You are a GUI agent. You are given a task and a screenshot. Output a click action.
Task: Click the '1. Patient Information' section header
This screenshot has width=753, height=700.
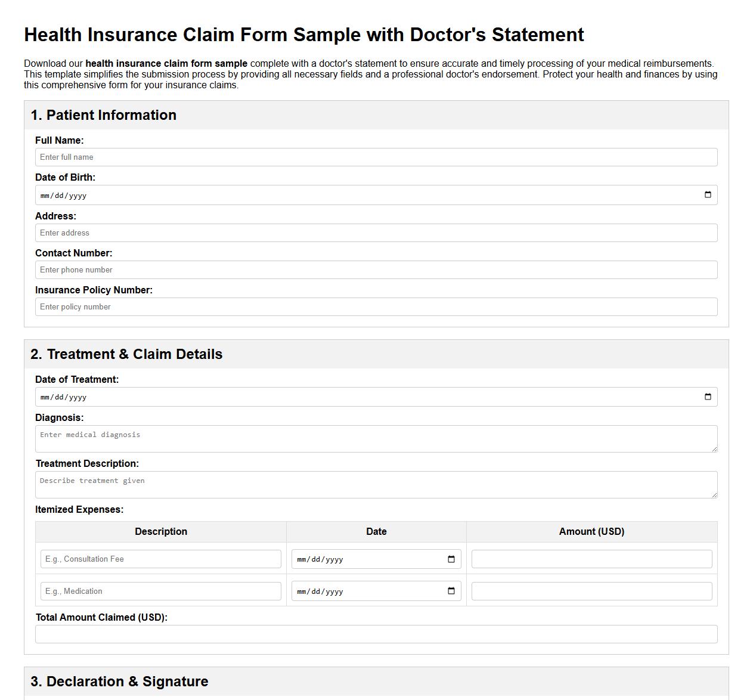point(103,115)
